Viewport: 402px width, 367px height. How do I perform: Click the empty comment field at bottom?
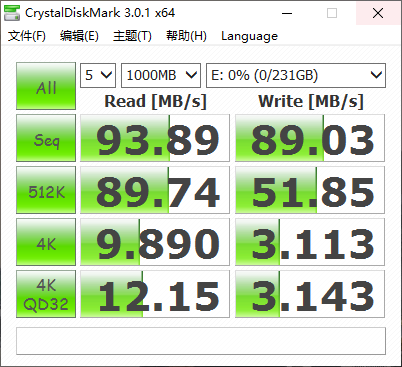[201, 341]
